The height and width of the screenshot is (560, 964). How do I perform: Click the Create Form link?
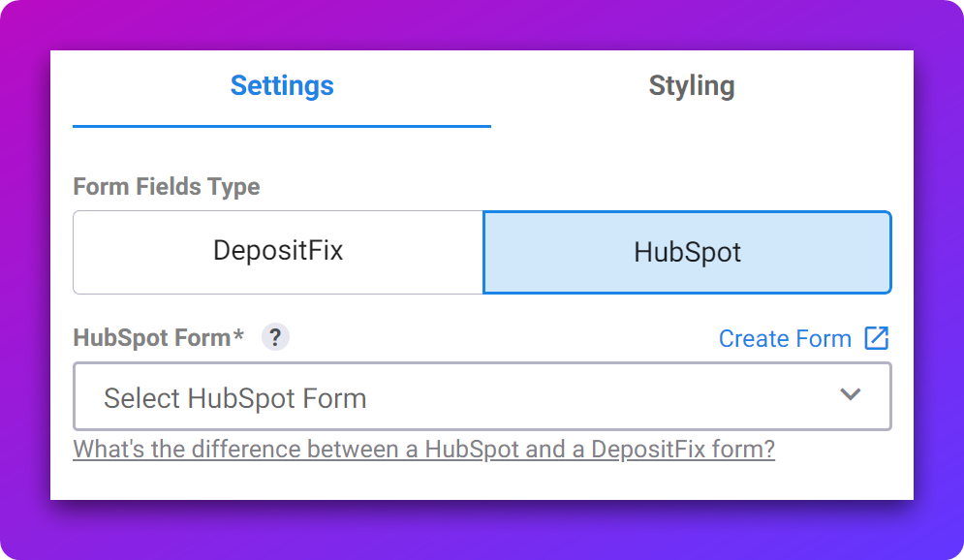click(785, 338)
